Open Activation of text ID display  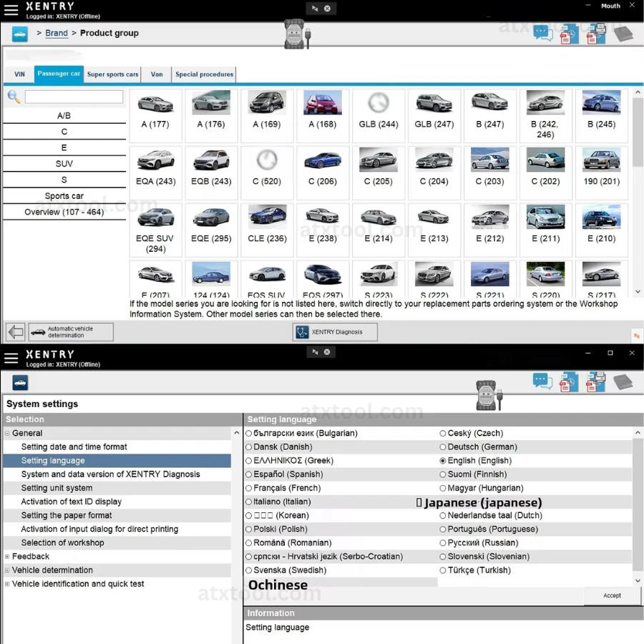tap(117, 502)
